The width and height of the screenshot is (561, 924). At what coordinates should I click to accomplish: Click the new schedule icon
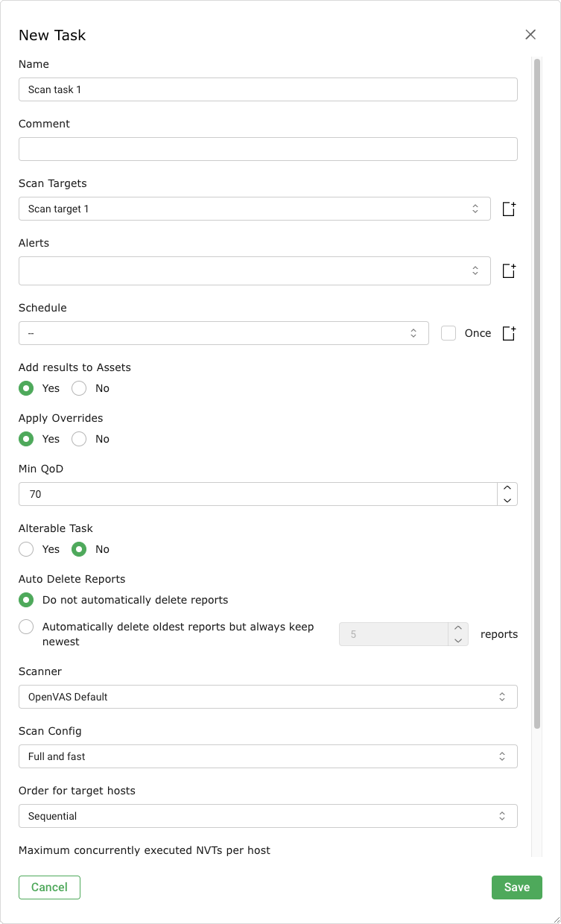[x=509, y=334]
